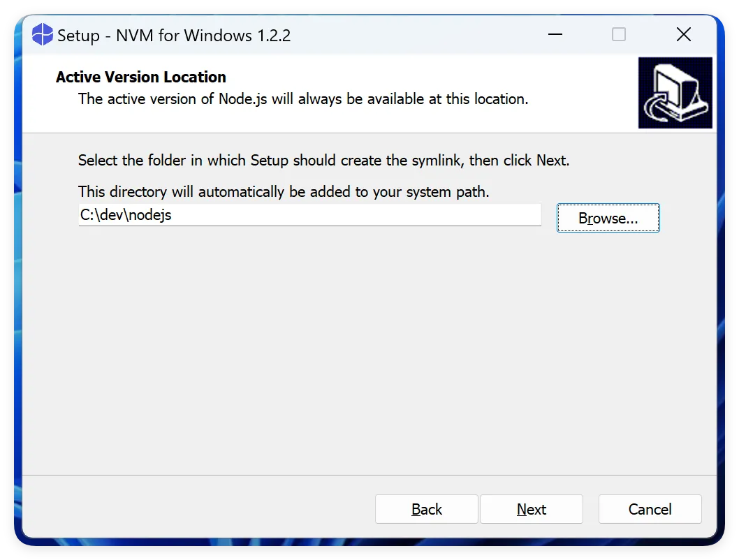739x560 pixels.
Task: Click the Node.js active version description
Action: click(x=303, y=99)
